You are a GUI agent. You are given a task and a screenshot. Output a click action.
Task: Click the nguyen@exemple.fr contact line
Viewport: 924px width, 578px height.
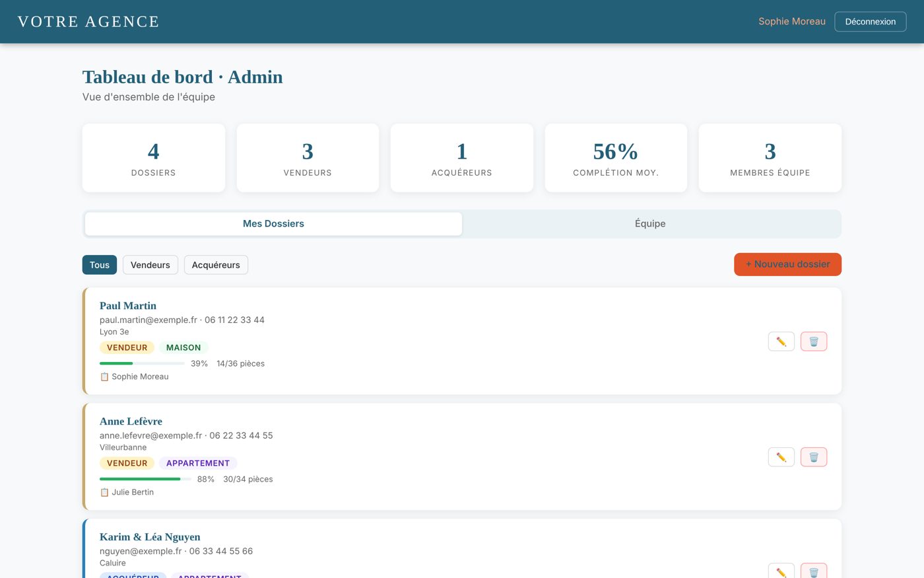coord(176,551)
